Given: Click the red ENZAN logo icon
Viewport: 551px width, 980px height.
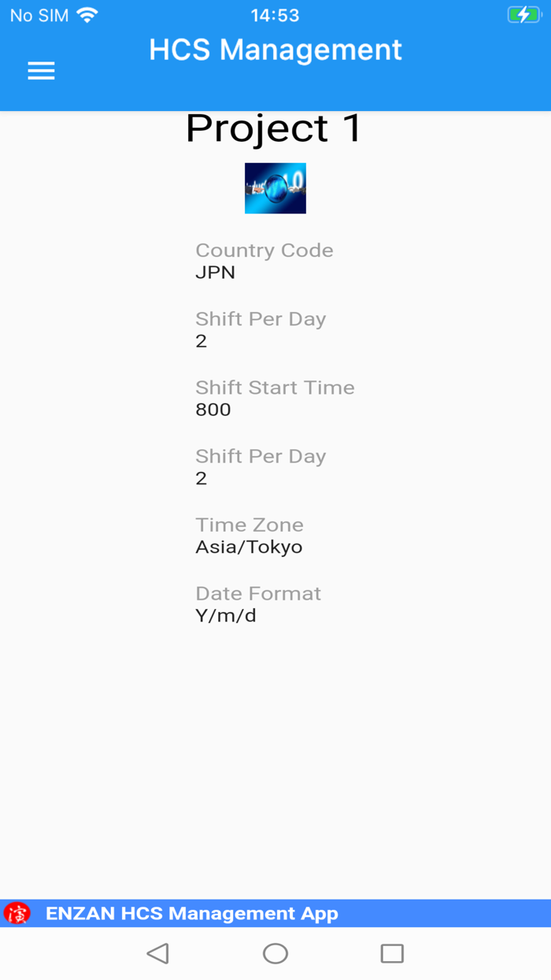Looking at the screenshot, I should 17,913.
